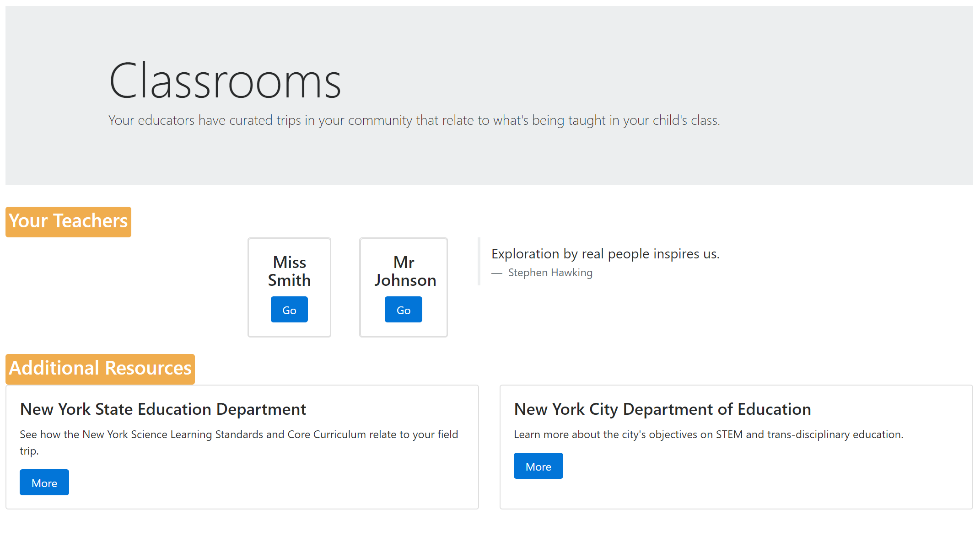The width and height of the screenshot is (980, 536).
Task: Select the Mr Johnson card title
Action: click(404, 271)
